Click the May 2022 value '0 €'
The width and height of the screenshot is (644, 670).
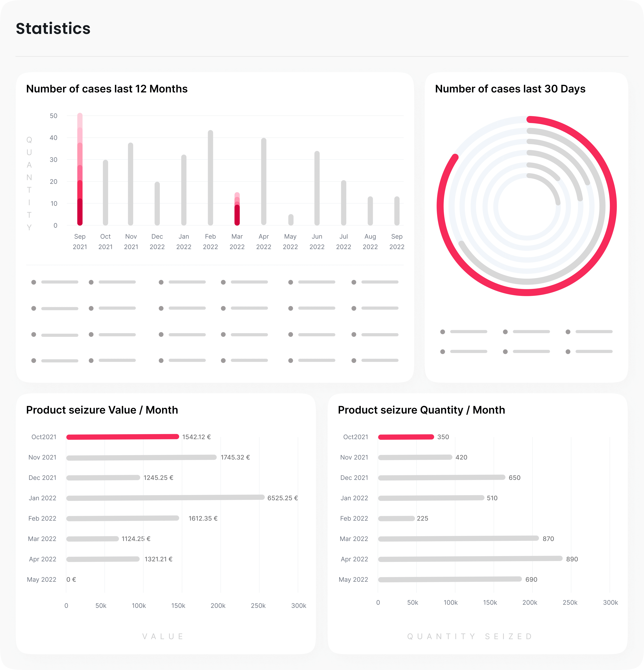[71, 579]
